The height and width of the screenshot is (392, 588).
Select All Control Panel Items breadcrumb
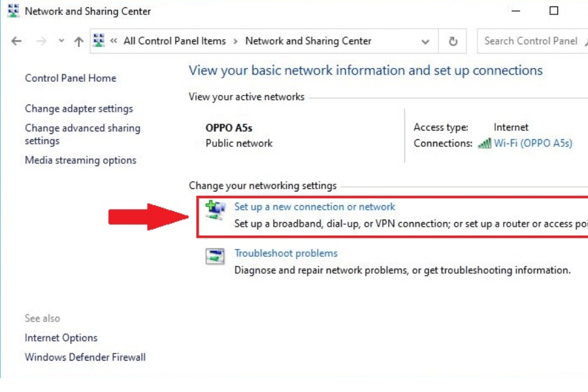[x=174, y=41]
